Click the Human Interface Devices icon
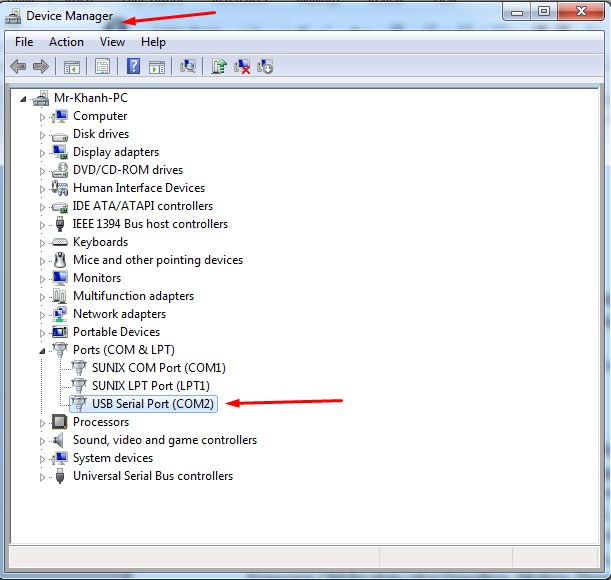Screen dimensions: 611x580 [x=60, y=188]
